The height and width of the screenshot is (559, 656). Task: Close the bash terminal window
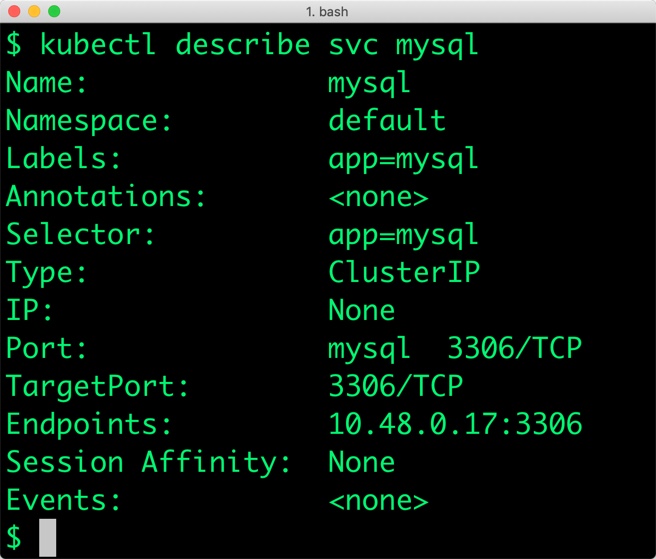click(x=14, y=11)
